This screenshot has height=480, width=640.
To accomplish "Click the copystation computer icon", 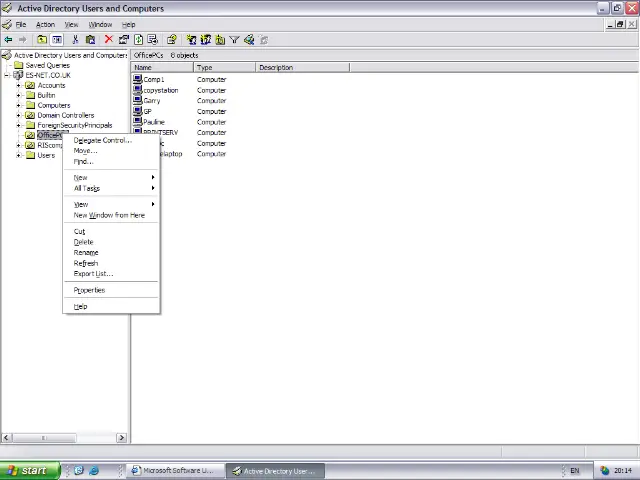I will tap(138, 90).
